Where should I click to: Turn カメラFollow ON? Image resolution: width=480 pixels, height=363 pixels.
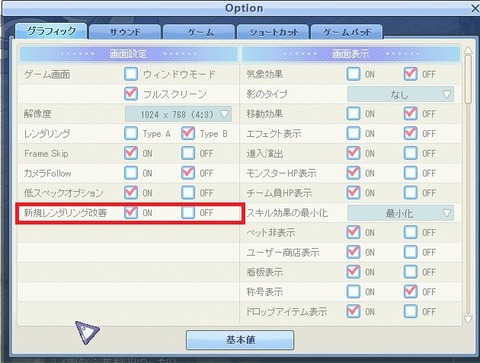tap(131, 173)
